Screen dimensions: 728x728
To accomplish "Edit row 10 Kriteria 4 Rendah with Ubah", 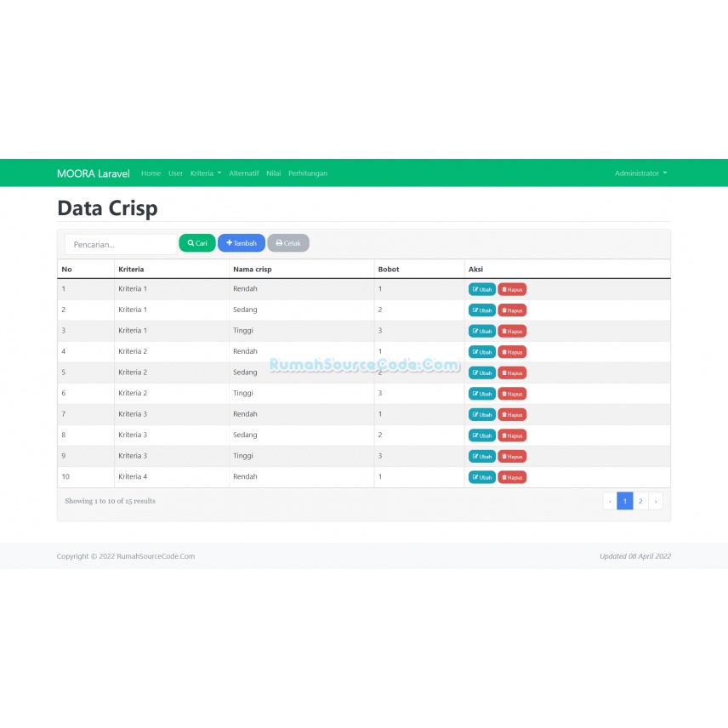I will pyautogui.click(x=482, y=477).
